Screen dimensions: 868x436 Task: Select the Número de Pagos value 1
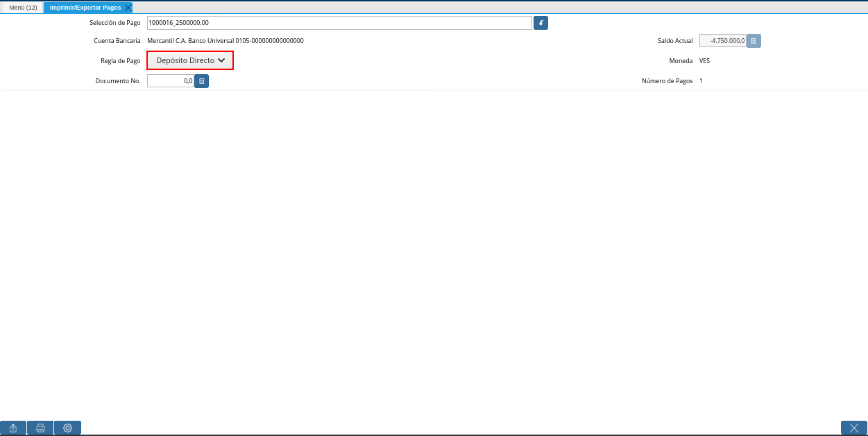(x=701, y=81)
